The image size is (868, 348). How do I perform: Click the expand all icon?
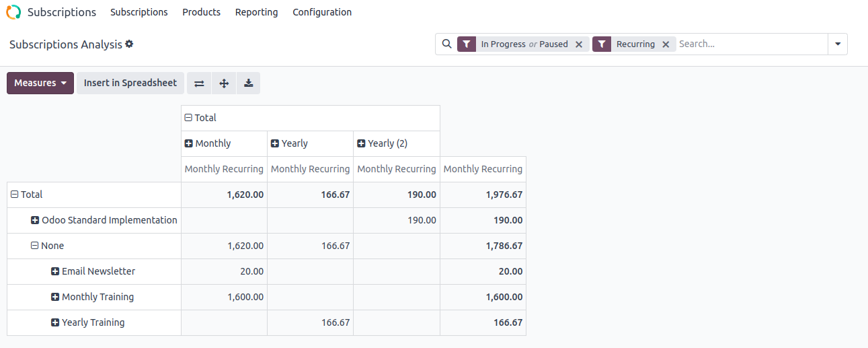click(x=224, y=83)
